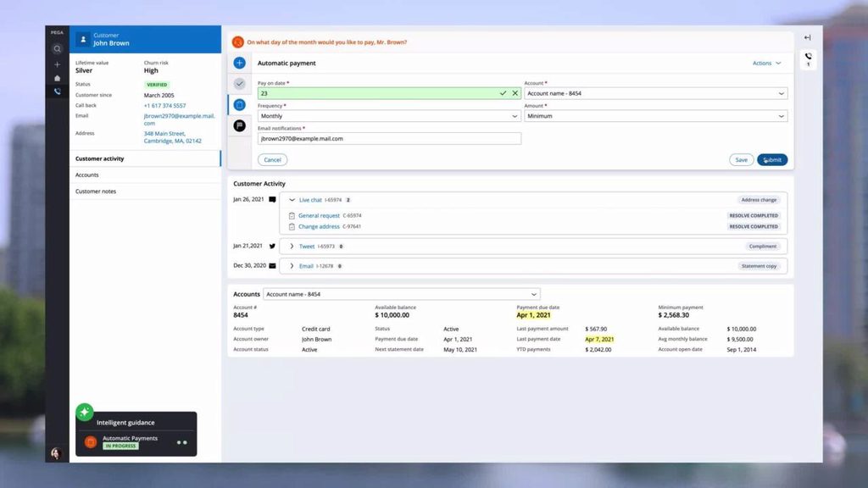Click the Submit button
This screenshot has width=868, height=488.
[x=772, y=160]
